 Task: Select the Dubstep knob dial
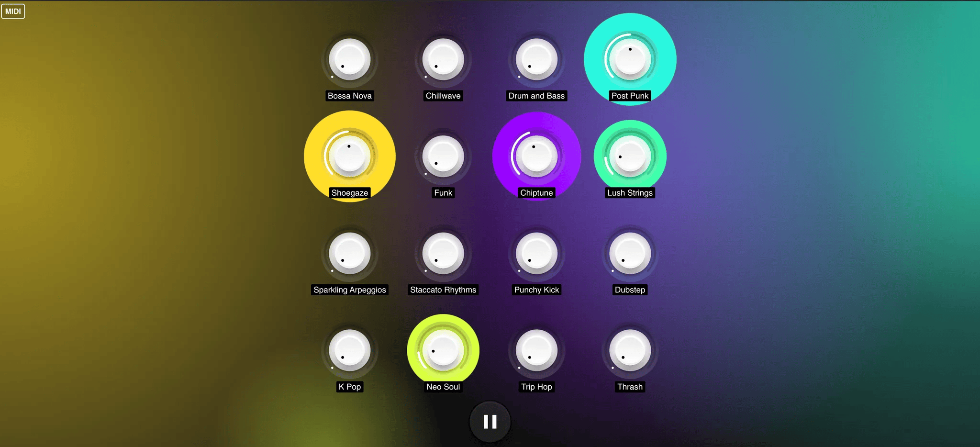tap(630, 254)
